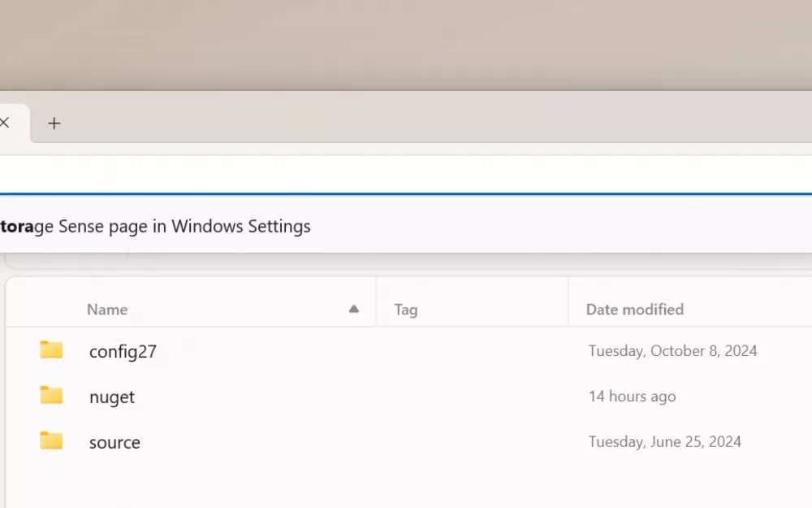812x508 pixels.
Task: Click divider between Tag and Date modified
Action: 568,309
